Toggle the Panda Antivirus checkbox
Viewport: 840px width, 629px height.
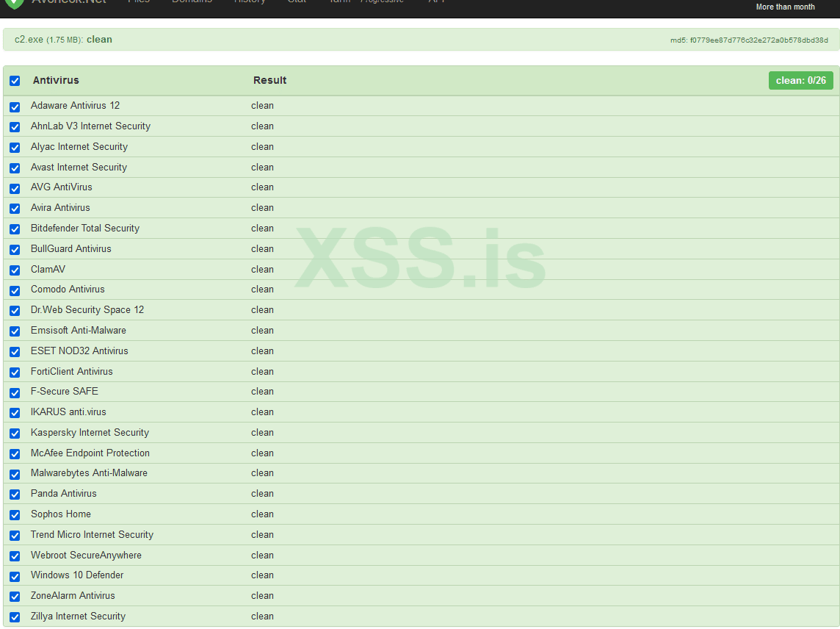pyautogui.click(x=15, y=495)
